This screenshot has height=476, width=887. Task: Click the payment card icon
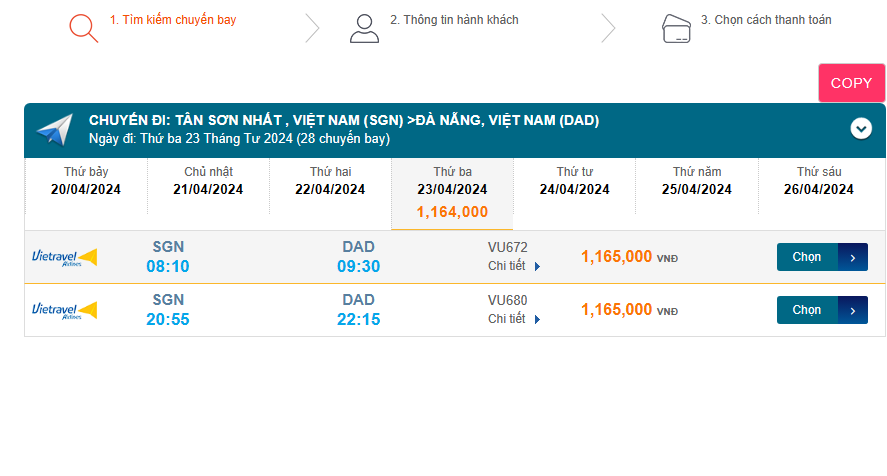tap(677, 28)
